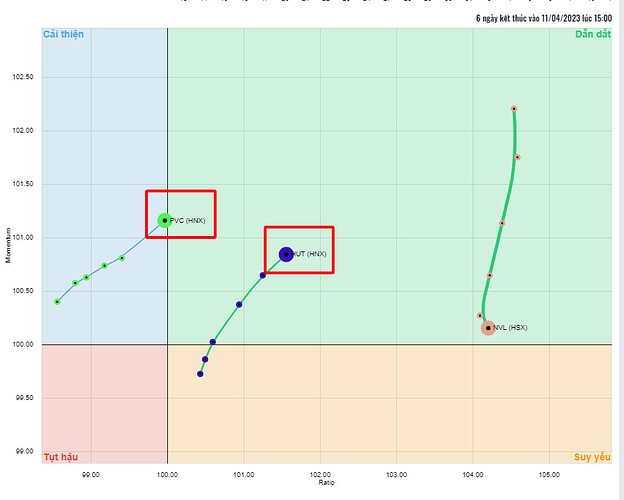Image resolution: width=624 pixels, height=500 pixels.
Task: Click the "PVC (HNX)" series label
Action: click(x=187, y=221)
